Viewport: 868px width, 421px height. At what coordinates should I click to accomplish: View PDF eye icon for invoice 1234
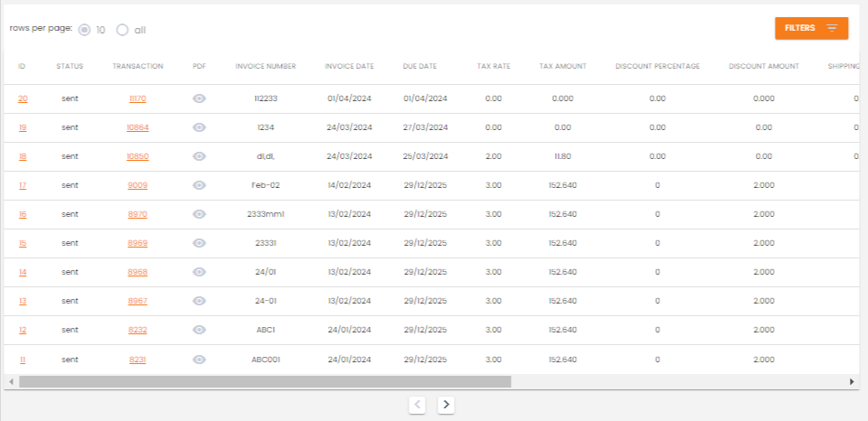tap(199, 127)
